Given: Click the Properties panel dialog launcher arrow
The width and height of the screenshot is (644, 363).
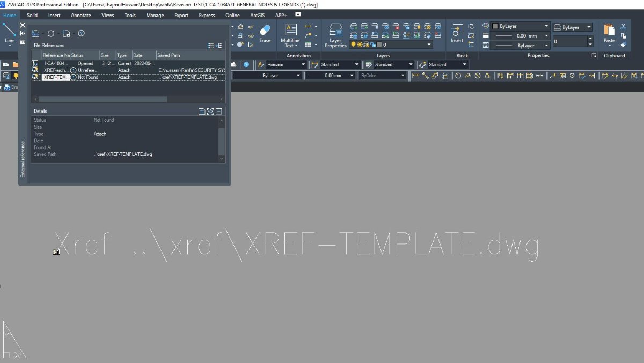Looking at the screenshot, I should click(x=594, y=56).
